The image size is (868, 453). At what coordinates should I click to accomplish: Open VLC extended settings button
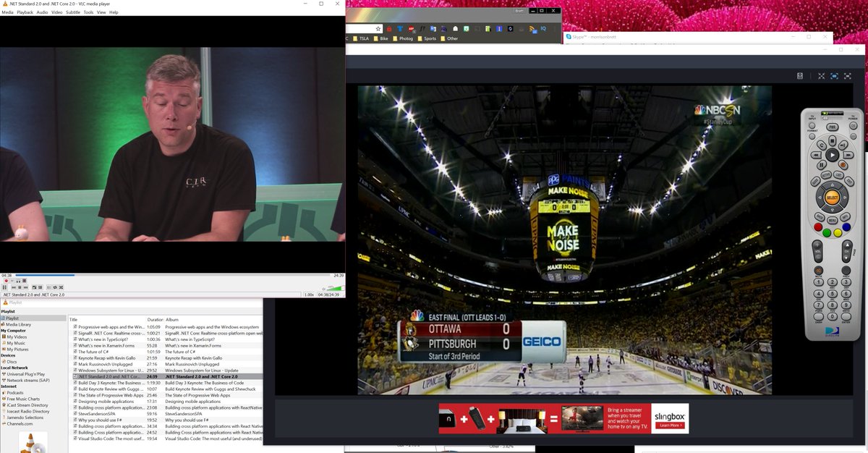40,287
